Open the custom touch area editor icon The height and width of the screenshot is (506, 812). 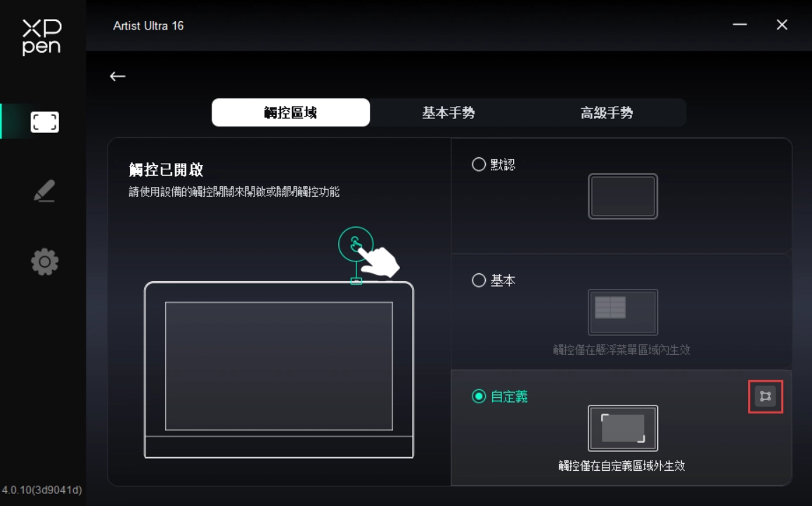point(765,396)
